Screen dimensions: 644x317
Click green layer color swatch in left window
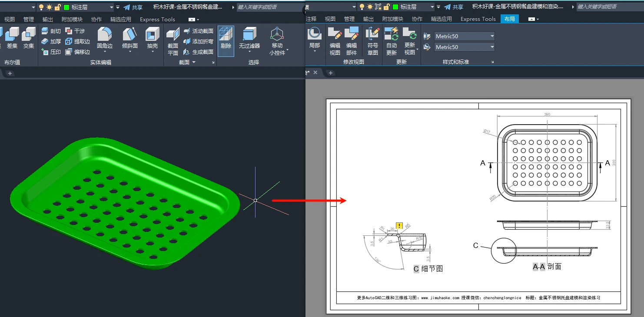pos(66,7)
